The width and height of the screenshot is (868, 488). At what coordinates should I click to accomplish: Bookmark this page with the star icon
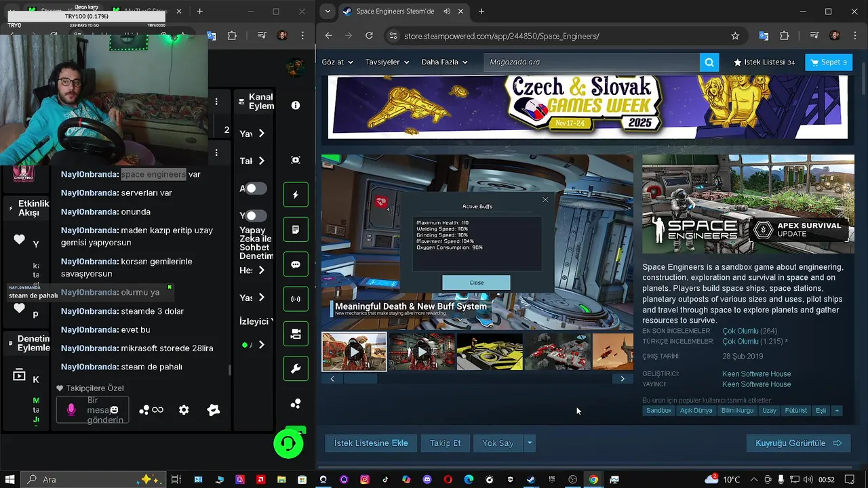[735, 36]
